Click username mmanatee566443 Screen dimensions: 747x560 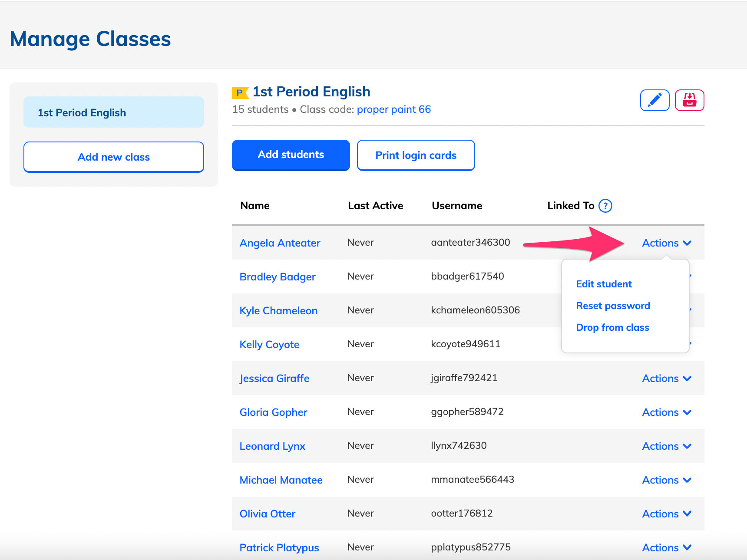tap(473, 479)
